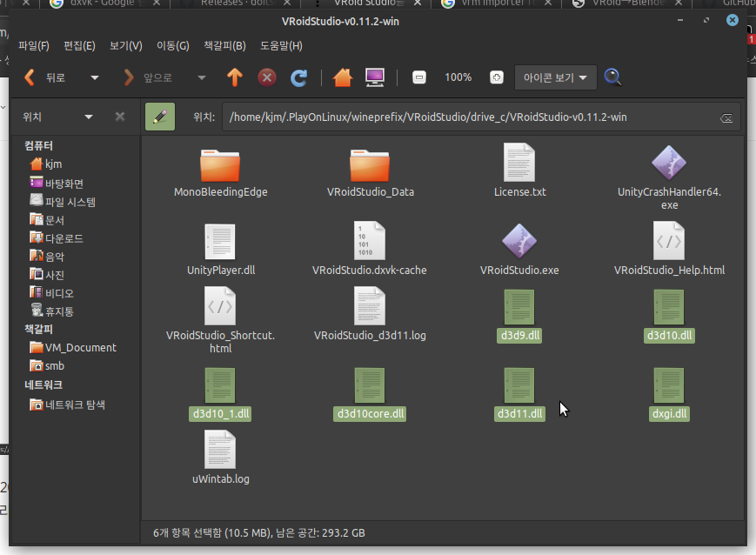This screenshot has width=756, height=555.
Task: Click the red stop loading icon
Action: pyautogui.click(x=266, y=77)
